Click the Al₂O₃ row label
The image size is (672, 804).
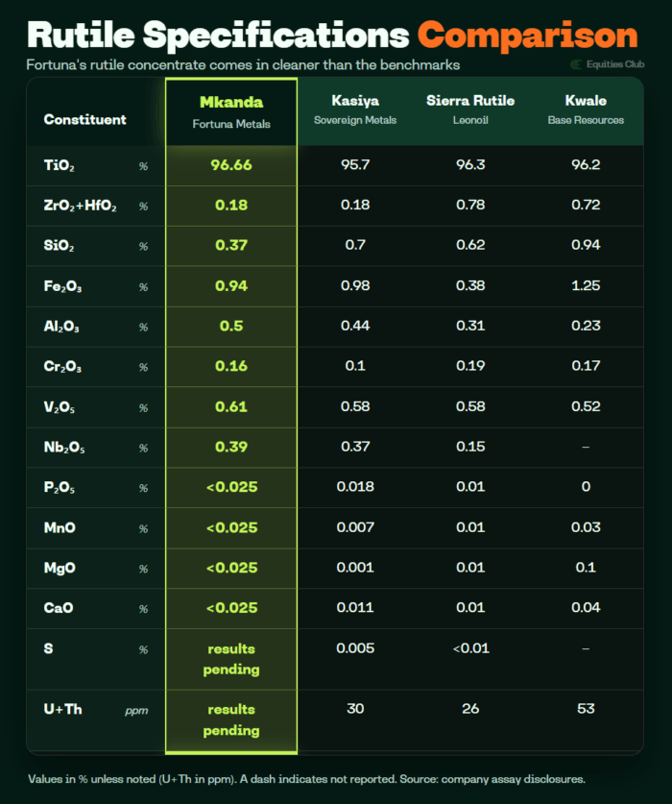click(x=61, y=326)
